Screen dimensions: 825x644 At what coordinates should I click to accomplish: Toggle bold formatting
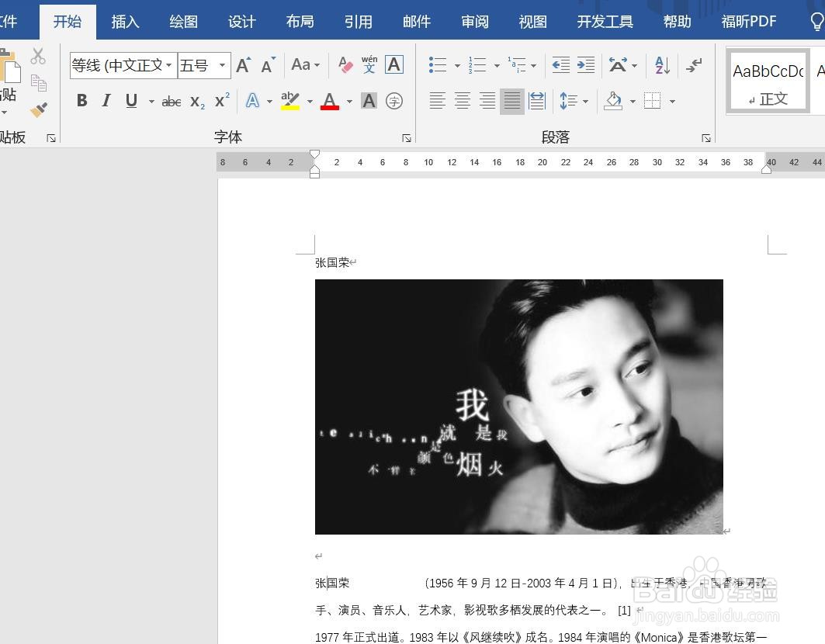tap(81, 101)
